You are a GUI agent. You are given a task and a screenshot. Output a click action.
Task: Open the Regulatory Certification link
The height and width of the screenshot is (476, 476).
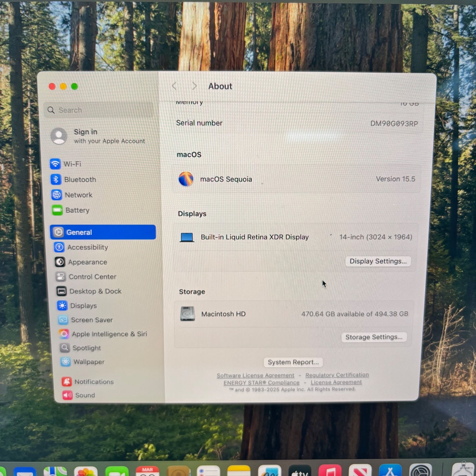(337, 375)
